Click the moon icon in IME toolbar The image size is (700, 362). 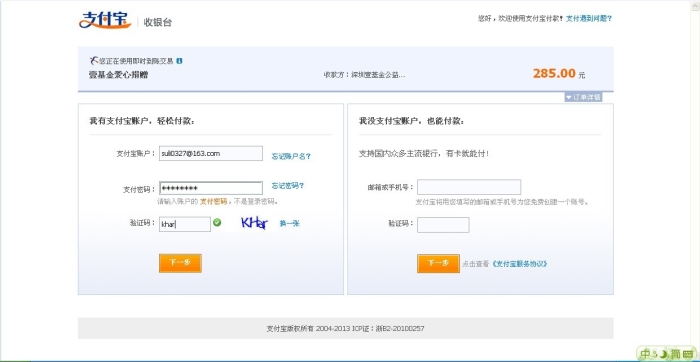[664, 354]
